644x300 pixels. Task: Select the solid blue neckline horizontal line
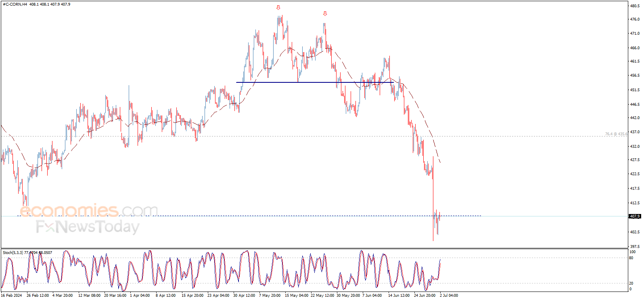315,82
